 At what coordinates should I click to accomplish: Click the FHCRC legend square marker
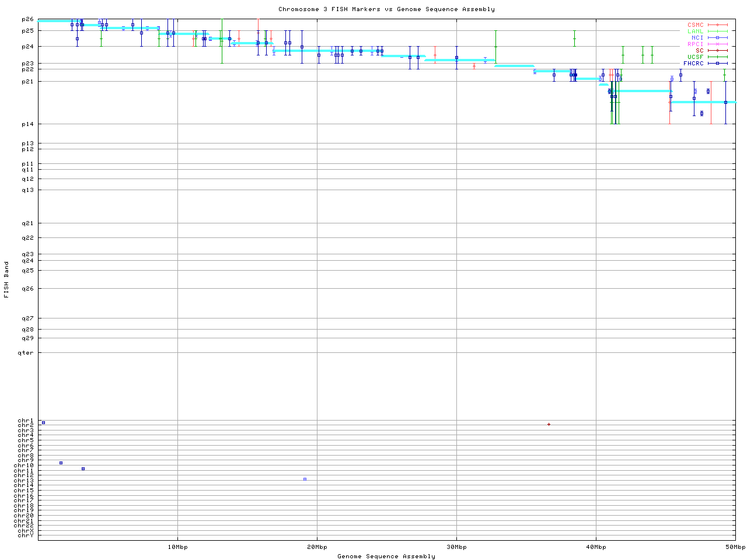pyautogui.click(x=717, y=64)
